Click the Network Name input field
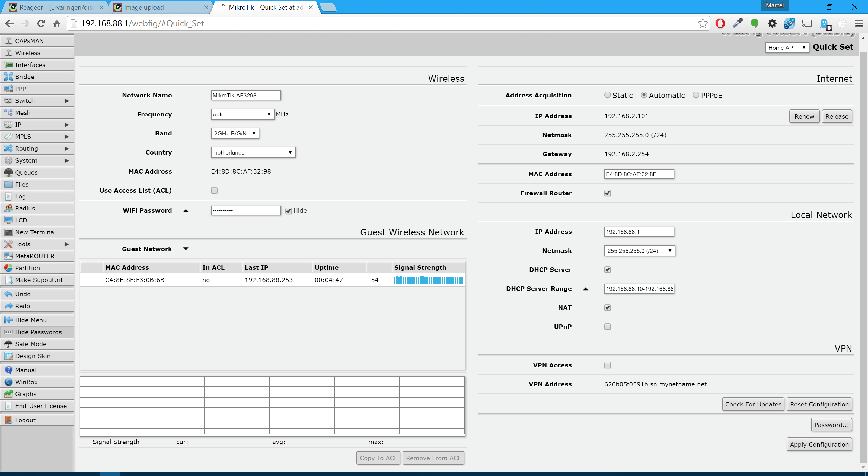 (246, 95)
